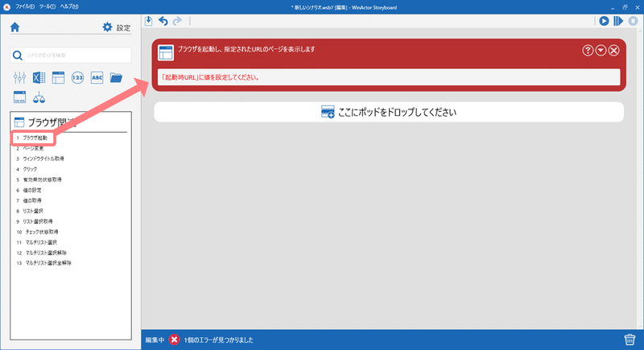Select the ABC text pod category icon
This screenshot has height=350, width=644.
pos(97,77)
